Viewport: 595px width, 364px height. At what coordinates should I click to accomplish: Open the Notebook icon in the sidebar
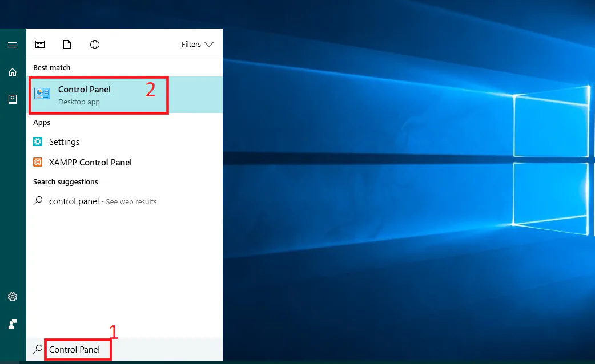(x=13, y=99)
